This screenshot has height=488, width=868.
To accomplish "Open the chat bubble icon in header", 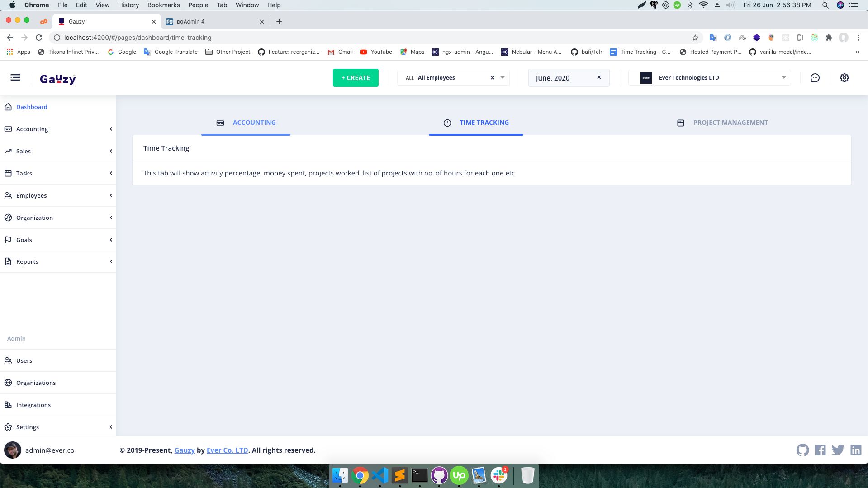I will click(815, 78).
